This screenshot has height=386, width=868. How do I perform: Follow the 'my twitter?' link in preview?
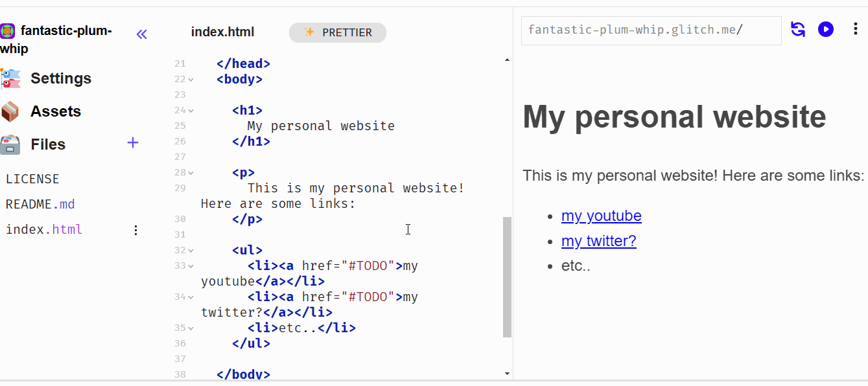click(599, 241)
